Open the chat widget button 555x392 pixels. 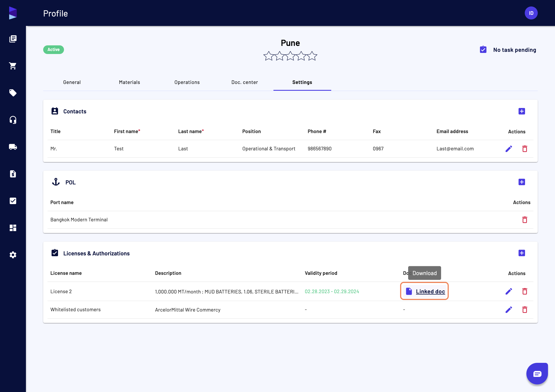tap(537, 374)
